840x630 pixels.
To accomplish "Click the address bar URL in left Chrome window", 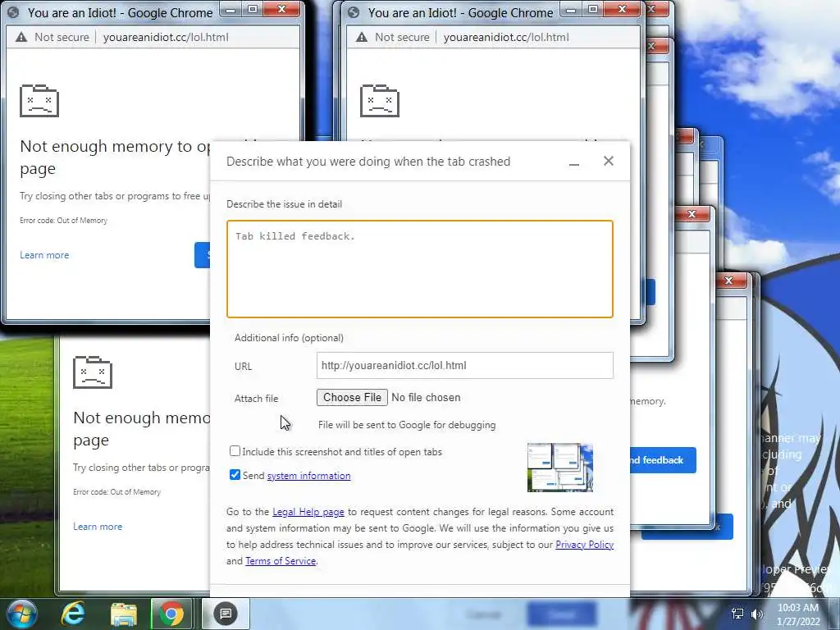I will pos(166,37).
